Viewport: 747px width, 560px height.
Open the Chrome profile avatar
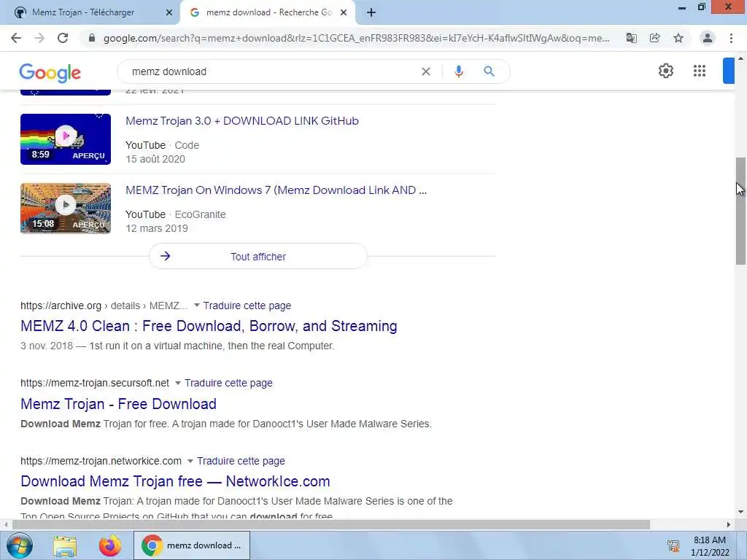pos(708,38)
